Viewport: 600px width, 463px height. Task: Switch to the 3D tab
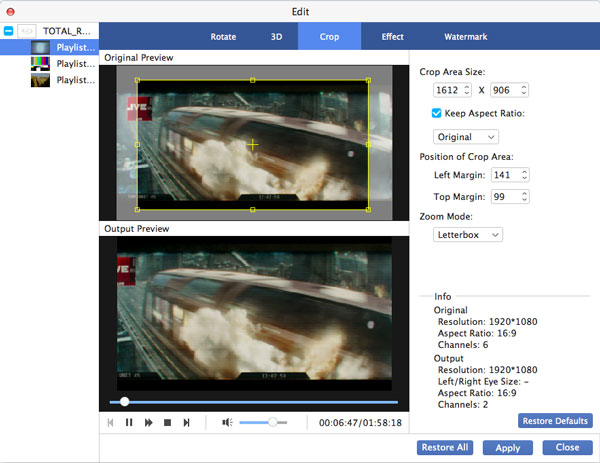pyautogui.click(x=276, y=37)
